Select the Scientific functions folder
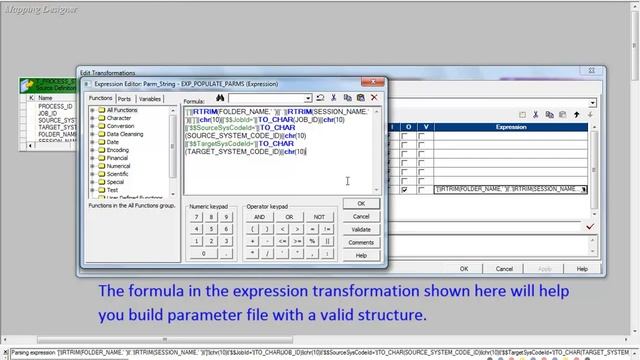The width and height of the screenshot is (640, 360). pos(117,174)
